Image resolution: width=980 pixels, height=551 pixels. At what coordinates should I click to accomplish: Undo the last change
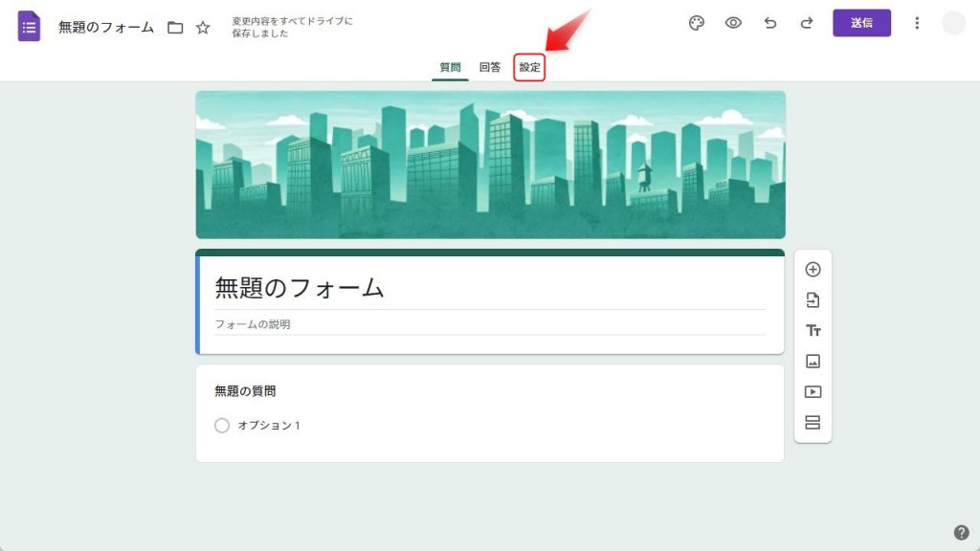pos(770,23)
